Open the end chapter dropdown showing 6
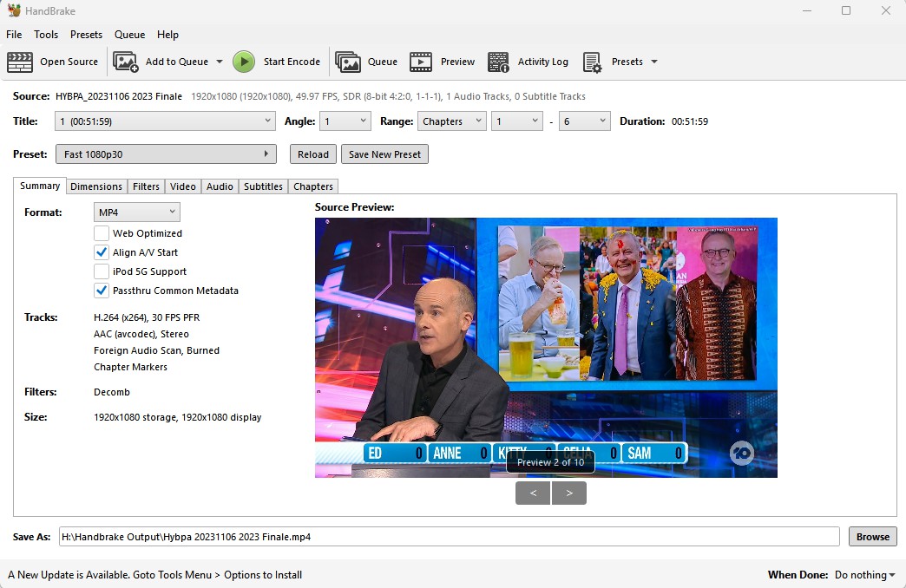Screen dimensions: 906x588 click(584, 121)
